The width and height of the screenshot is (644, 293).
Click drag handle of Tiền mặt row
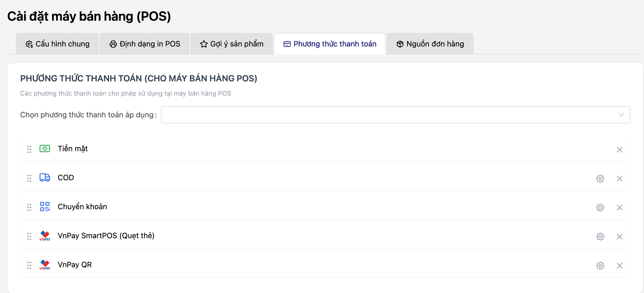click(x=29, y=149)
